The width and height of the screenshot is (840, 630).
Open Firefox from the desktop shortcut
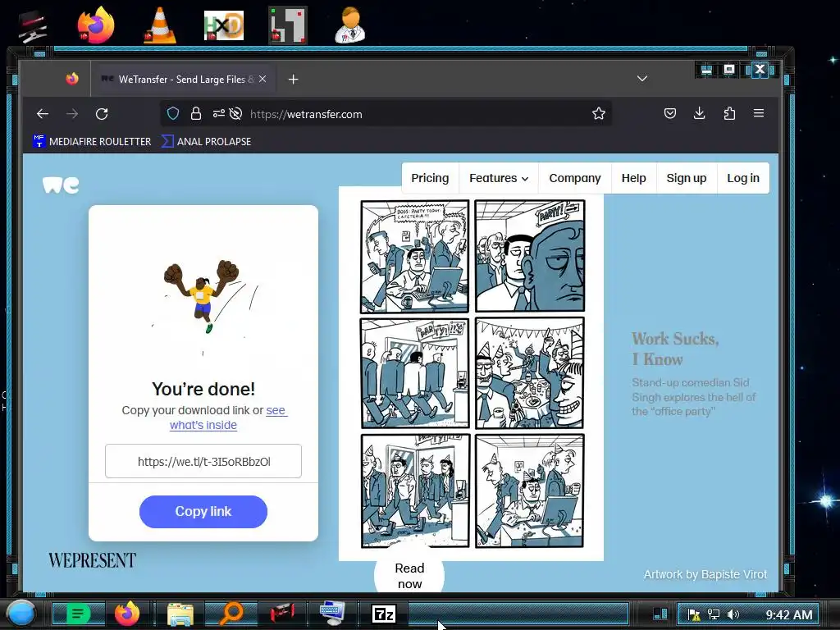(95, 24)
